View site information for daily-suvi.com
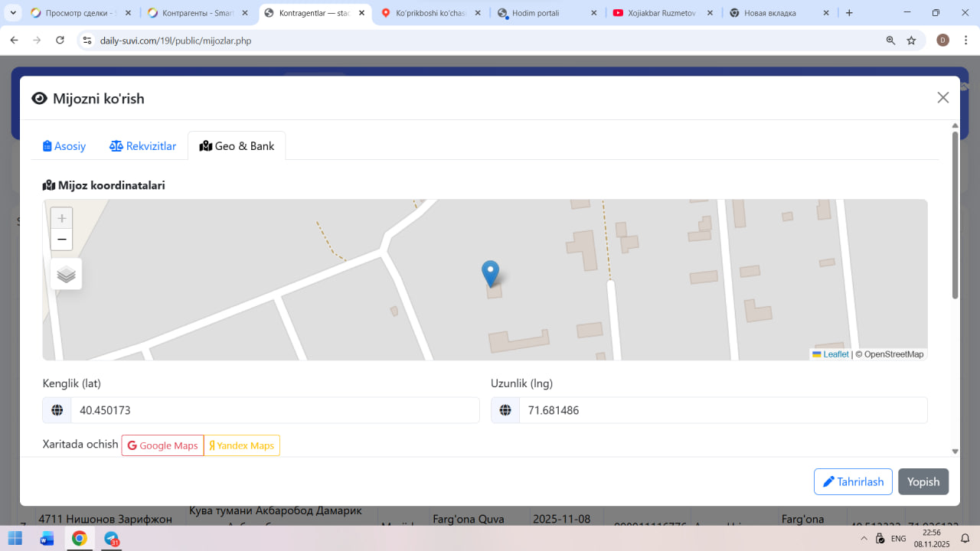Image resolution: width=980 pixels, height=551 pixels. (87, 41)
